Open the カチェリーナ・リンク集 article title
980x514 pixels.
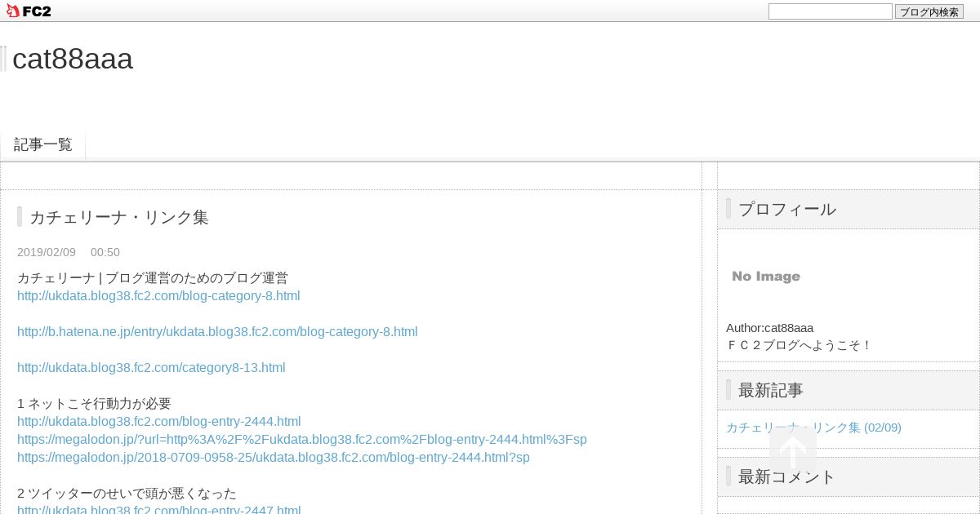(119, 217)
